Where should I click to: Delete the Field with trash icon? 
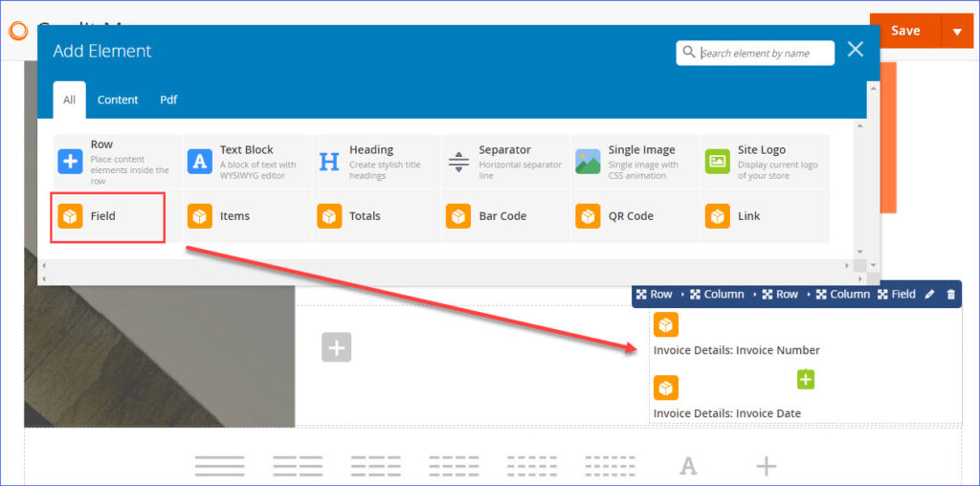click(x=951, y=295)
